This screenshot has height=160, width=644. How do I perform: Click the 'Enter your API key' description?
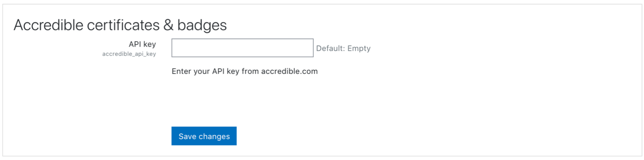[x=245, y=71]
